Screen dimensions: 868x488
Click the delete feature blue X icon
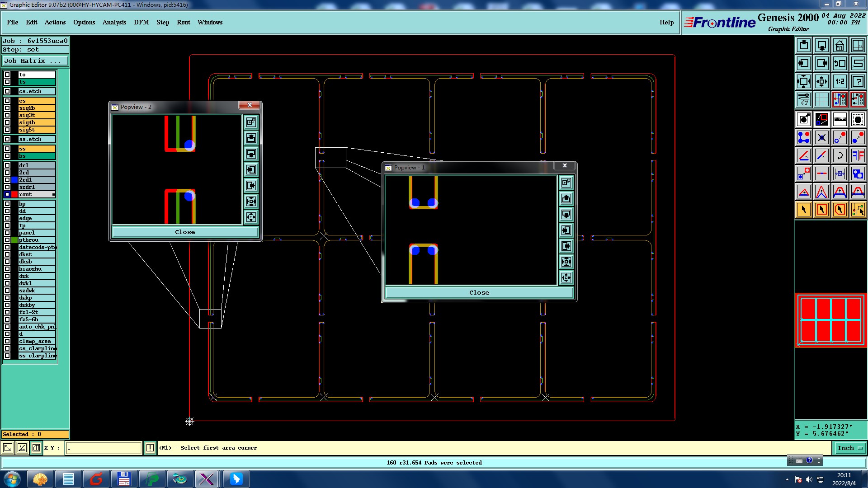pos(822,137)
